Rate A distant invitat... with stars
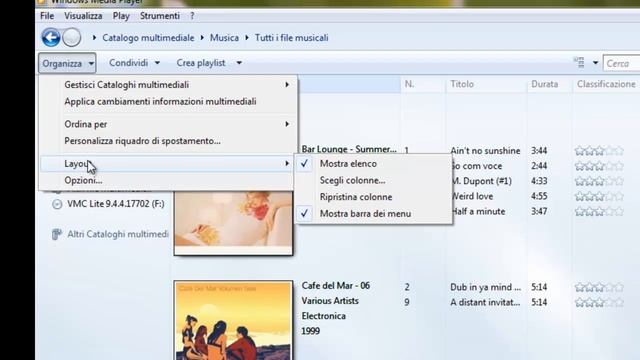 point(599,302)
